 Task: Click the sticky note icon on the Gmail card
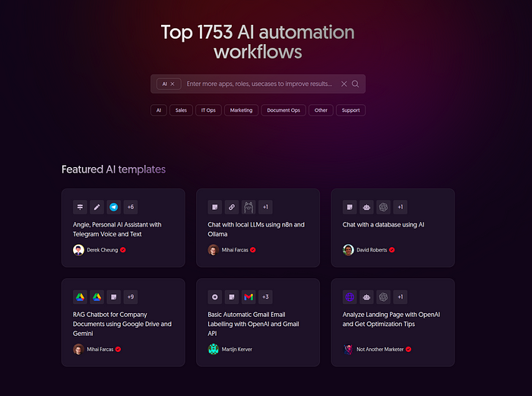coord(232,297)
